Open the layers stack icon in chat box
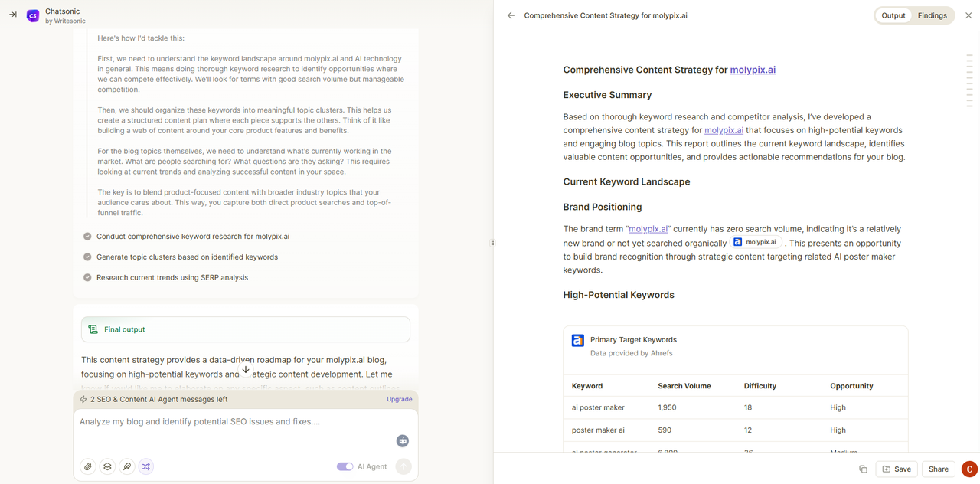The image size is (980, 484). point(107,466)
